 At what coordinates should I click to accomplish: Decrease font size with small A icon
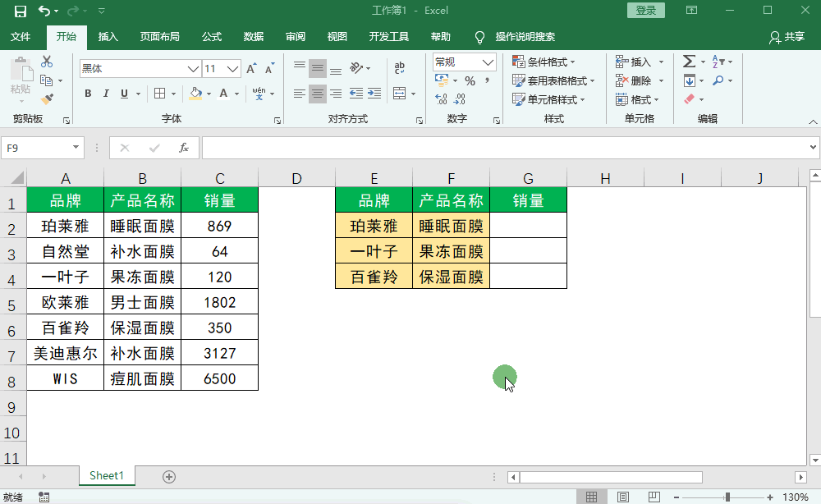(x=269, y=69)
